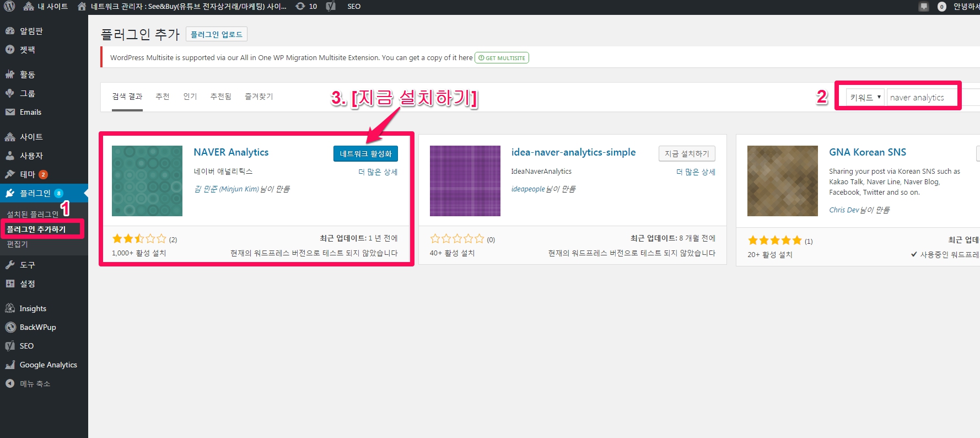980x438 pixels.
Task: Click the 8 badge beside 플러그인
Action: (x=59, y=193)
